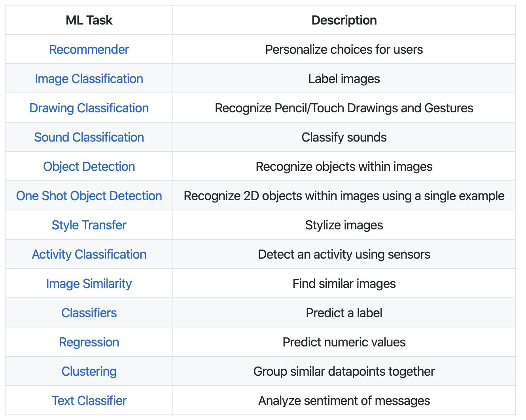The image size is (526, 420).
Task: Click 'Recognize Pencil/Touch Drawings and Gestures' text
Action: tap(344, 108)
